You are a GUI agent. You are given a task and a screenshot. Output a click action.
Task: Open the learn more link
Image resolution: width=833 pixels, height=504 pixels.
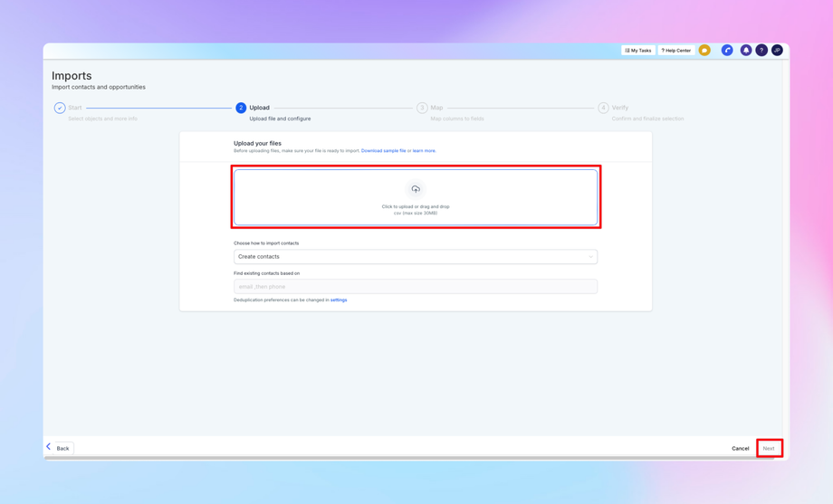425,151
